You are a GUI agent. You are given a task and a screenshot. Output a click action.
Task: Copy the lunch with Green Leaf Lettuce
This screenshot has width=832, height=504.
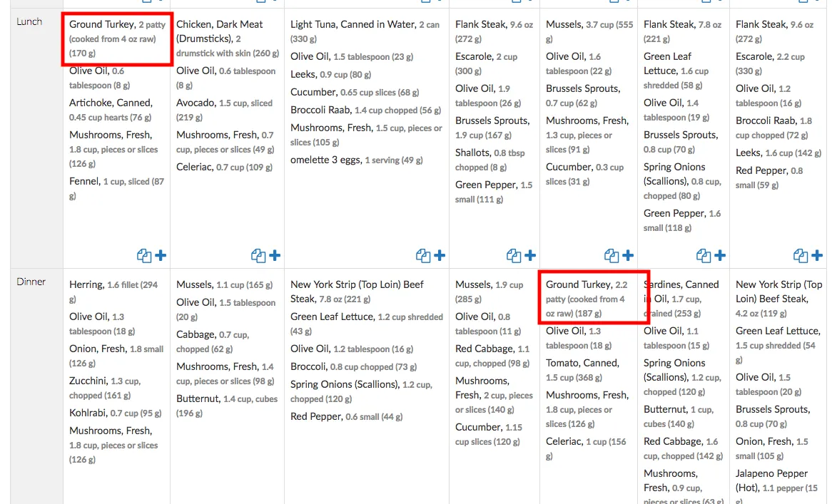703,256
